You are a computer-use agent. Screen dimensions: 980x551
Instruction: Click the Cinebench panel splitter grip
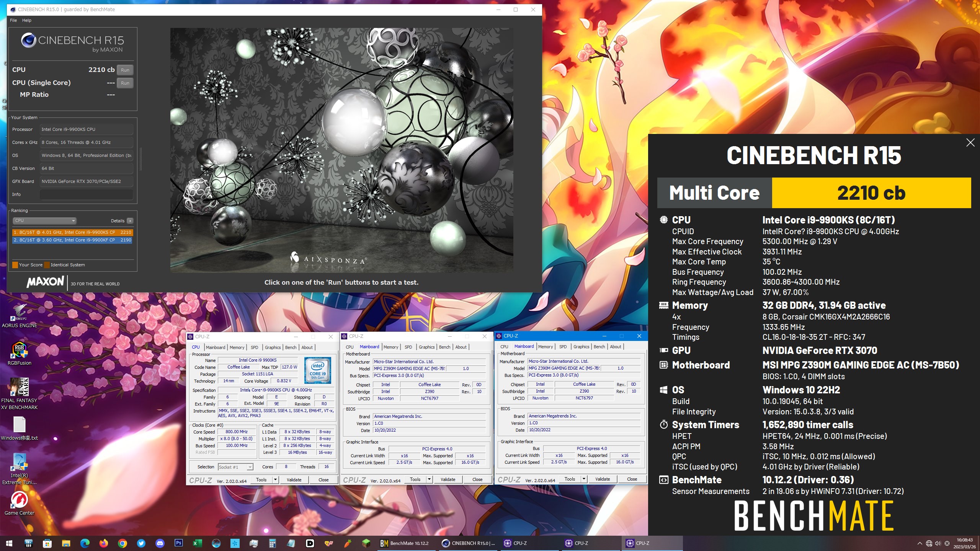click(140, 159)
